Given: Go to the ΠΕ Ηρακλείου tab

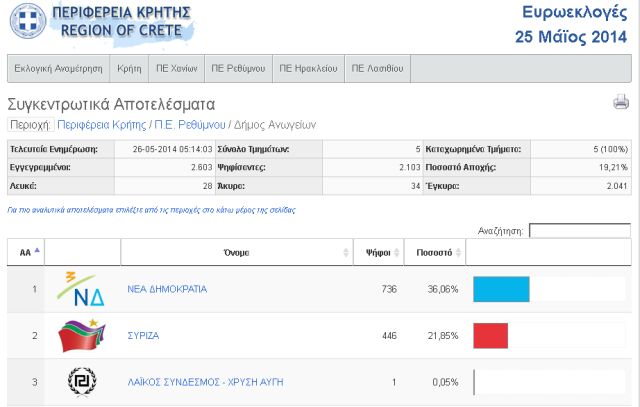Looking at the screenshot, I should pos(308,69).
